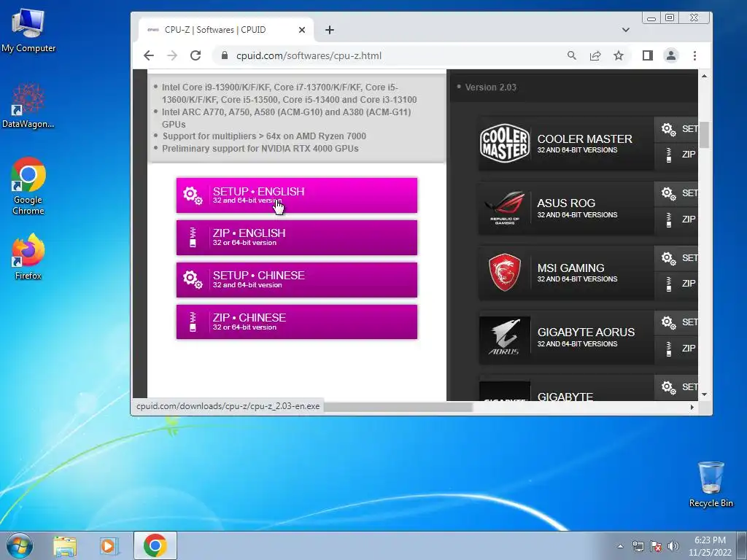Open Windows Explorer from taskbar

(x=65, y=545)
